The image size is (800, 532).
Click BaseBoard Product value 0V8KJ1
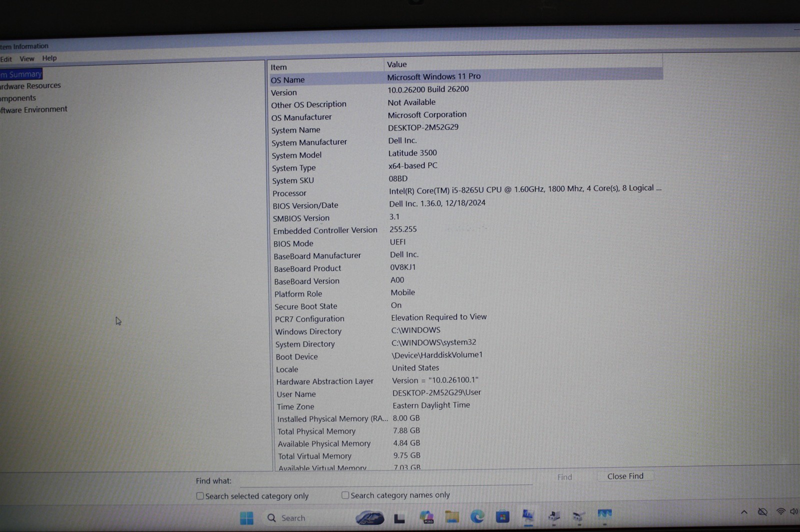point(403,267)
